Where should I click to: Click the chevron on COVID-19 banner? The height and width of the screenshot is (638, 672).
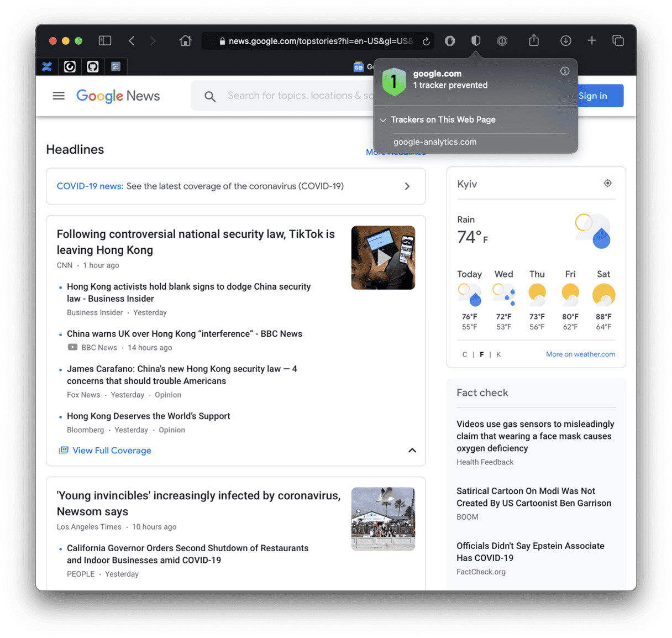pyautogui.click(x=407, y=186)
